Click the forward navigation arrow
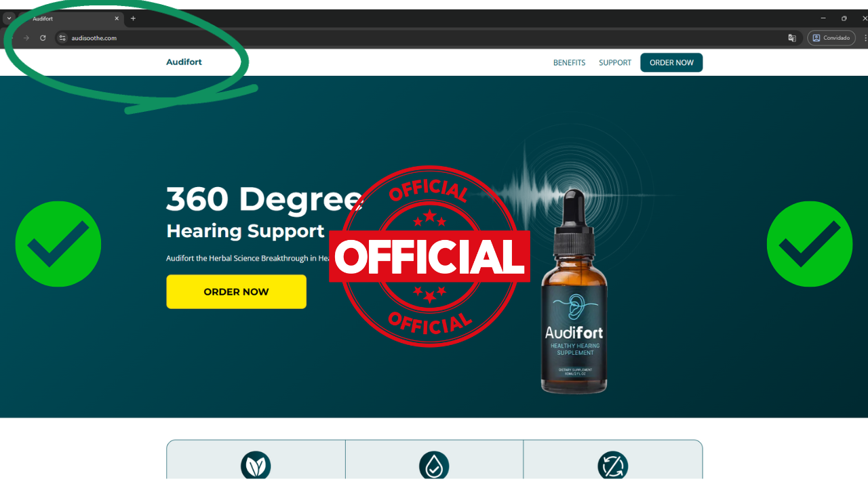The width and height of the screenshot is (868, 488). coord(26,38)
